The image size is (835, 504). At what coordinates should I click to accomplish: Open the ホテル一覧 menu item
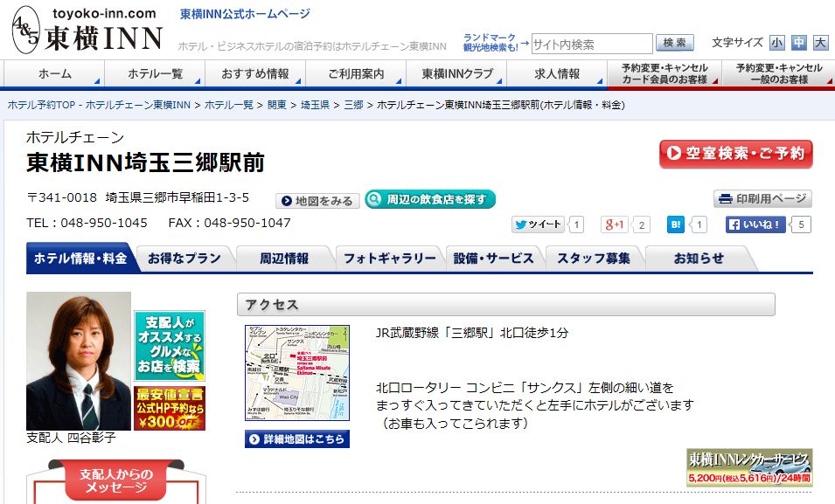pos(155,74)
